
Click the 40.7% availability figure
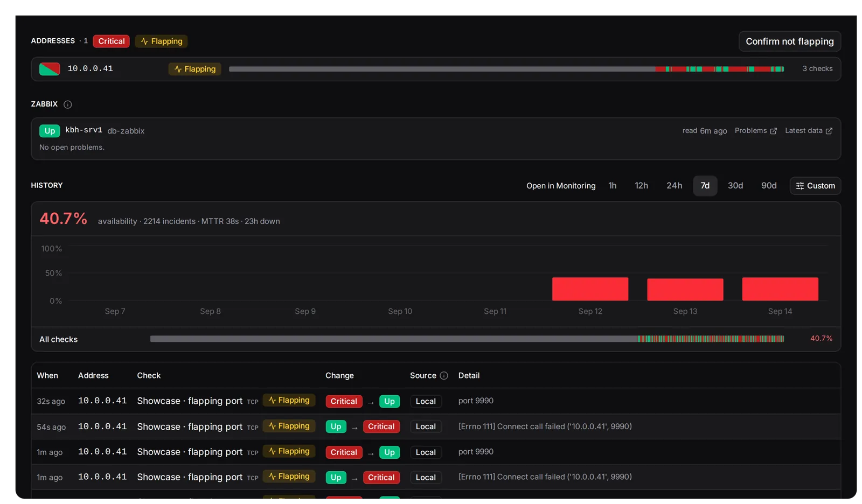tap(63, 219)
